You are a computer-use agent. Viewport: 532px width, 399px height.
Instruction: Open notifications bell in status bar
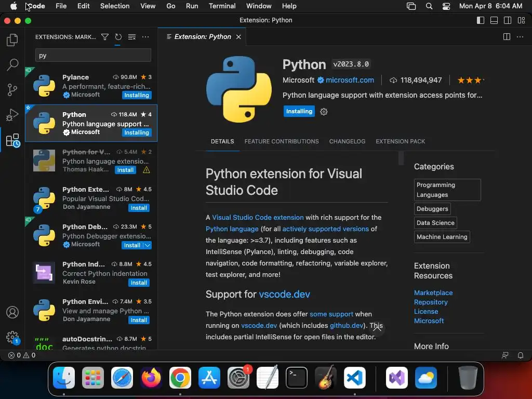[x=520, y=355]
